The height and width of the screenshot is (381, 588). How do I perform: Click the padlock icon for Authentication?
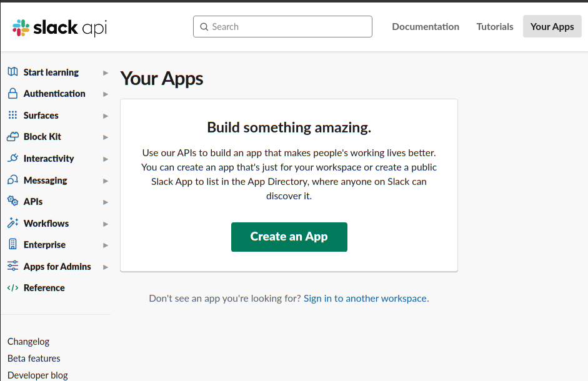click(x=12, y=94)
